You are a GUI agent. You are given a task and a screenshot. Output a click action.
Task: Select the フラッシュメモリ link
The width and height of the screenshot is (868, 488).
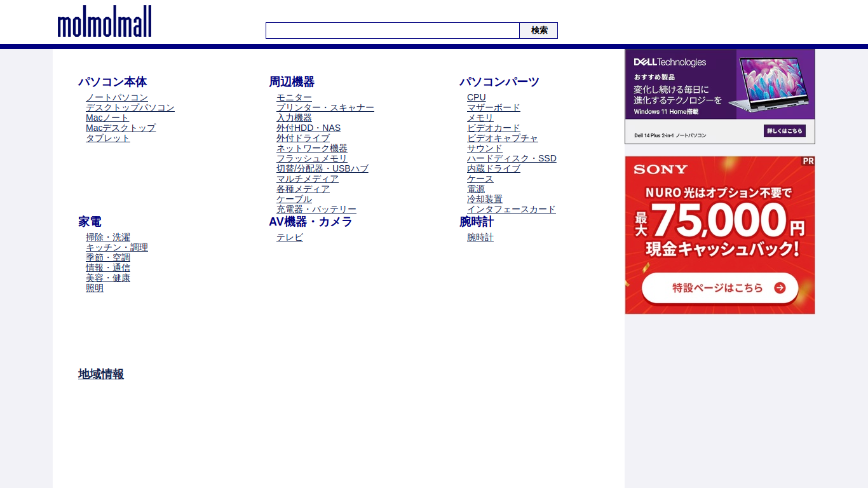(312, 158)
